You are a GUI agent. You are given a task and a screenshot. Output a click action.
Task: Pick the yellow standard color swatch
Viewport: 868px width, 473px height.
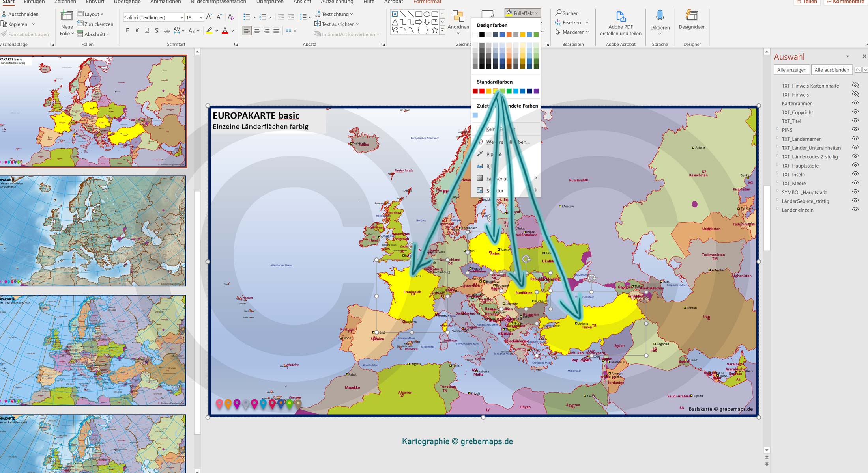(x=496, y=91)
